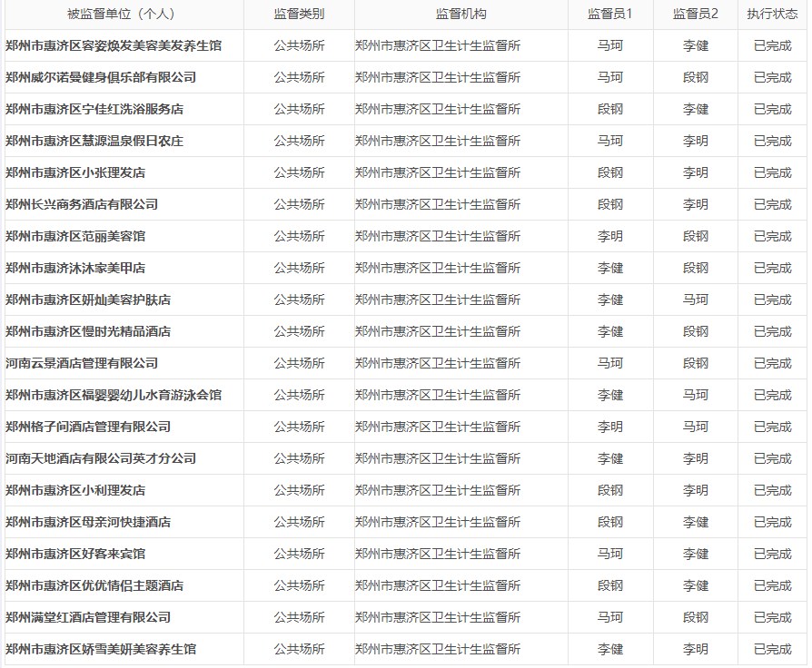Select 郑州市惠济区宁佳红洗浴服务店 row name
The height and width of the screenshot is (668, 812).
(94, 109)
